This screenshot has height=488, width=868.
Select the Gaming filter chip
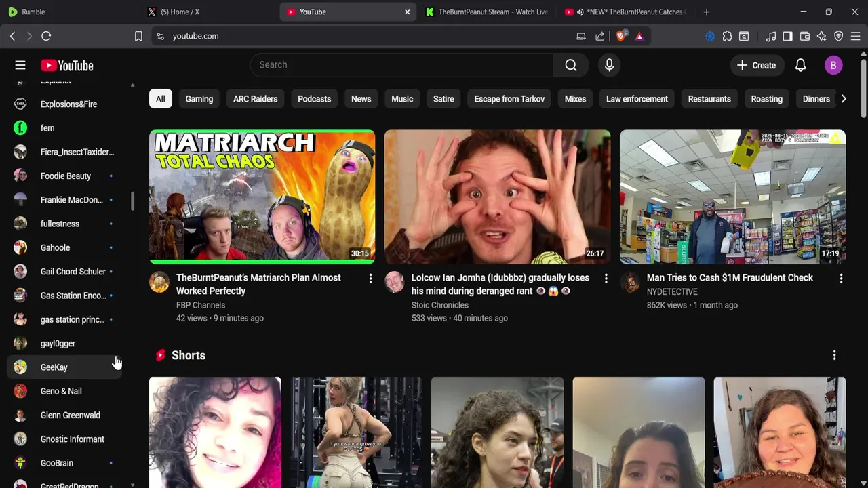pyautogui.click(x=199, y=99)
